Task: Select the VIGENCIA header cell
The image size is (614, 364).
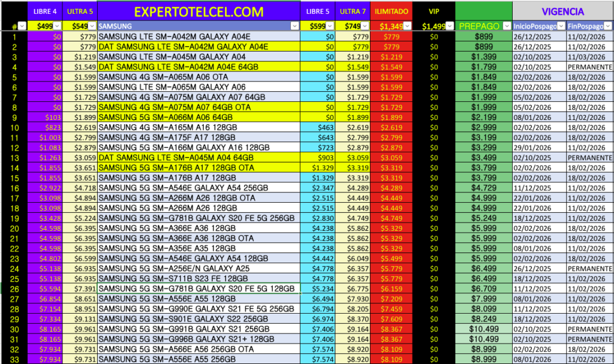Action: [x=562, y=11]
